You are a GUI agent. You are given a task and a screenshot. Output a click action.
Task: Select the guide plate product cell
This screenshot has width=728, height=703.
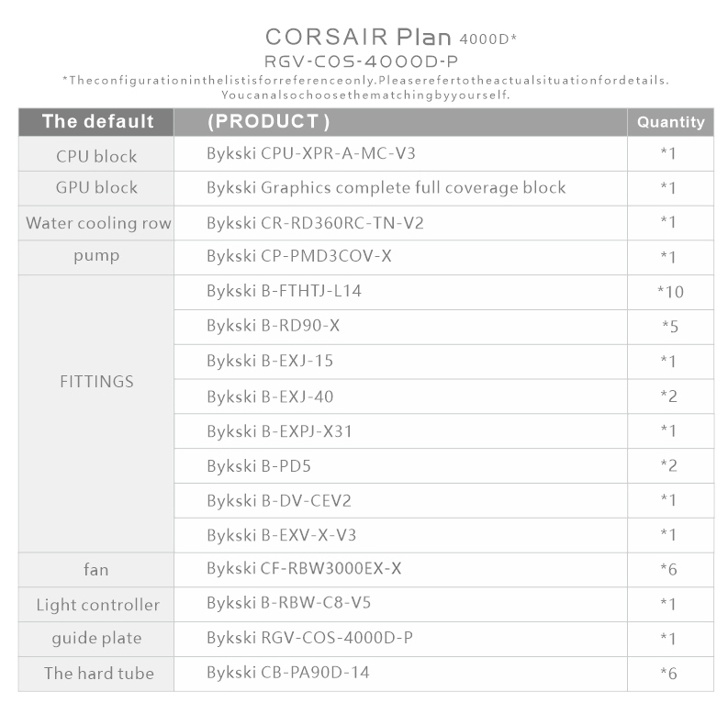(x=400, y=640)
